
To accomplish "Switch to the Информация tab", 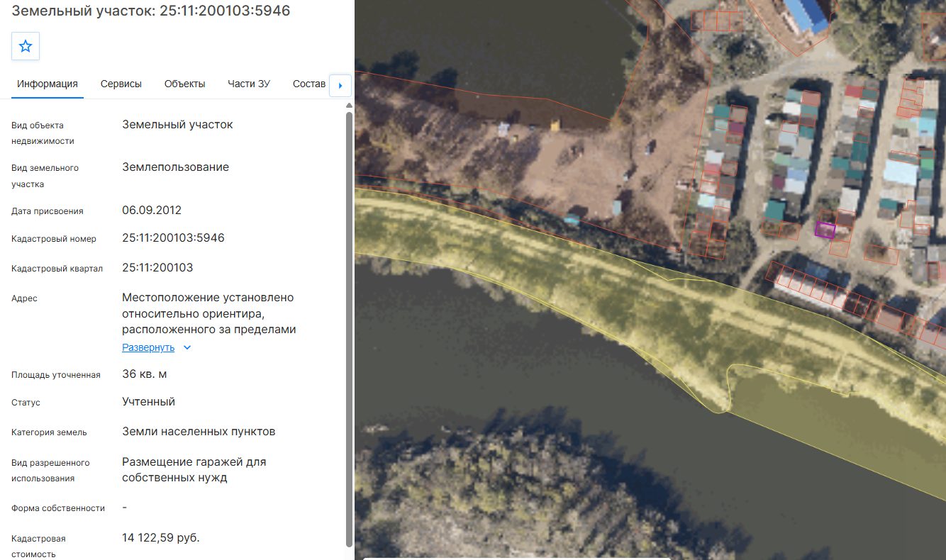I will tap(48, 84).
